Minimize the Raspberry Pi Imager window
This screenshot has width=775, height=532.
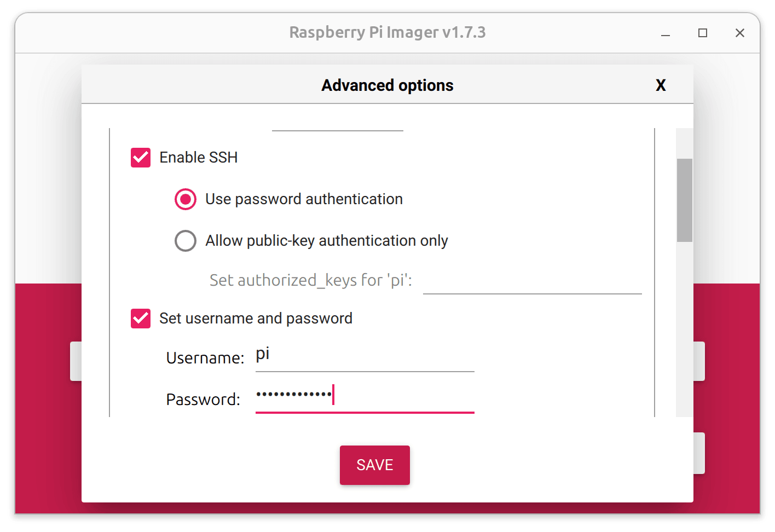click(x=666, y=34)
